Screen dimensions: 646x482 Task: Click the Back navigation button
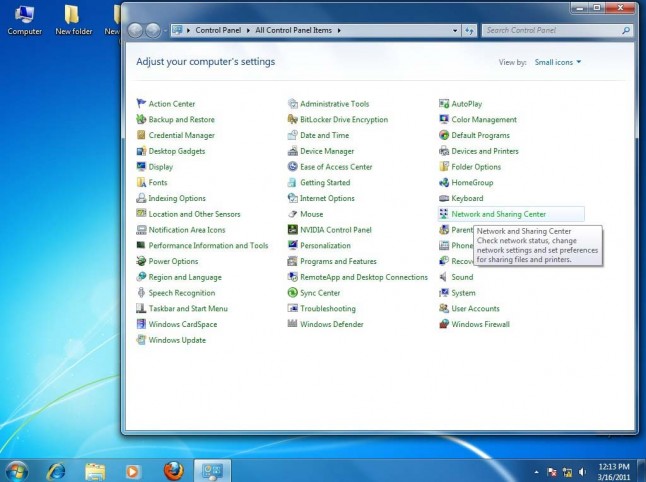click(135, 30)
